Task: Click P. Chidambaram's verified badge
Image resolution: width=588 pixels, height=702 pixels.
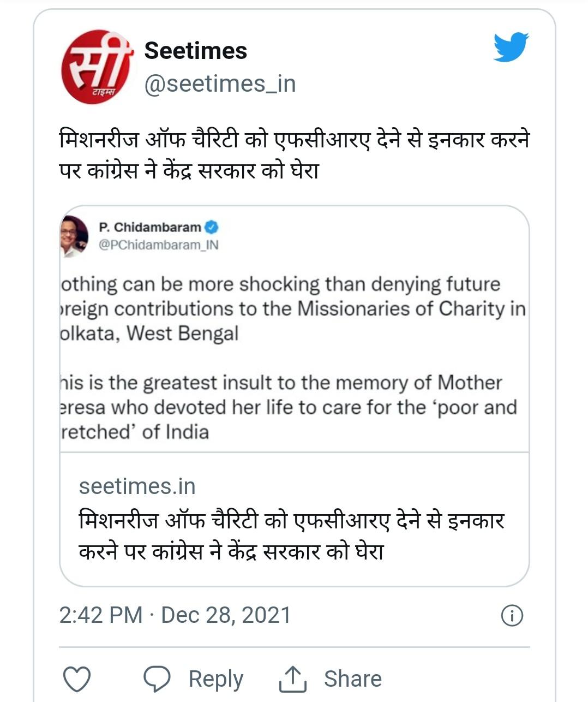Action: click(212, 227)
